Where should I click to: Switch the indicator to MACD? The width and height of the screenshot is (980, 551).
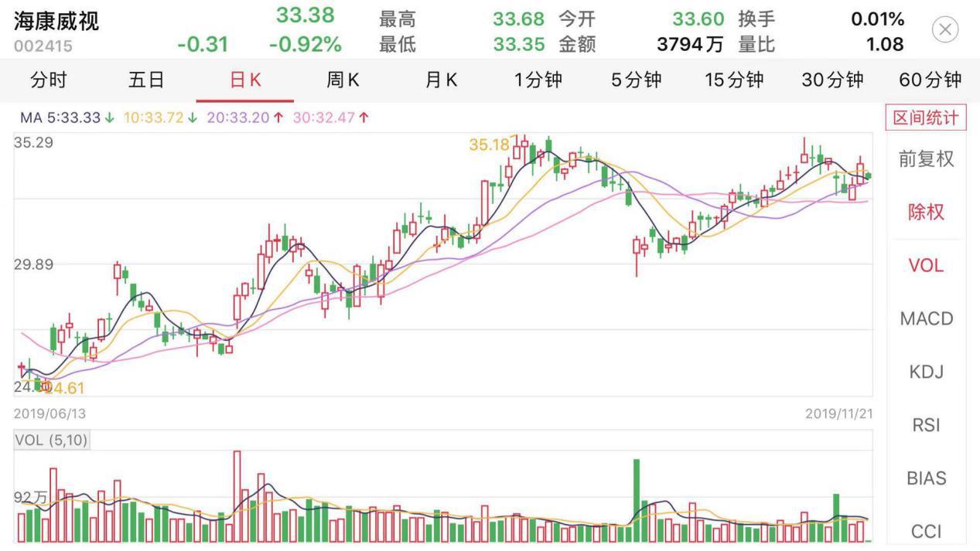pyautogui.click(x=926, y=318)
